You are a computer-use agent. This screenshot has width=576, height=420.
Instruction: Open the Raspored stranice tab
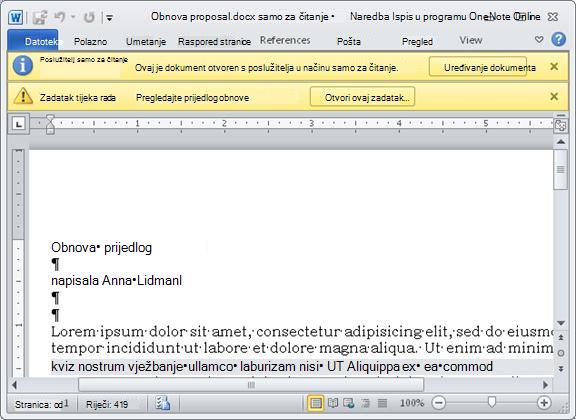point(214,42)
